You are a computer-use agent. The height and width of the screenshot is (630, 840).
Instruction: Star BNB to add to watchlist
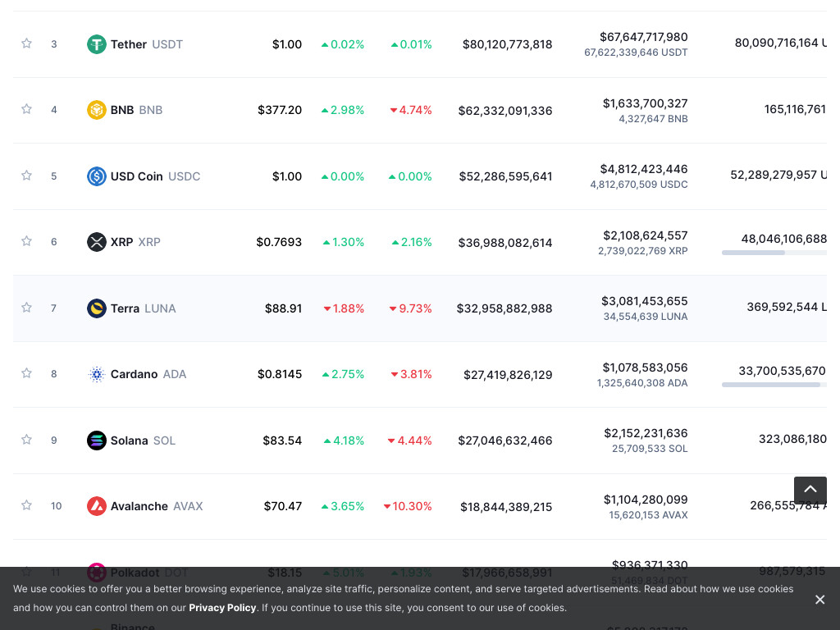26,109
